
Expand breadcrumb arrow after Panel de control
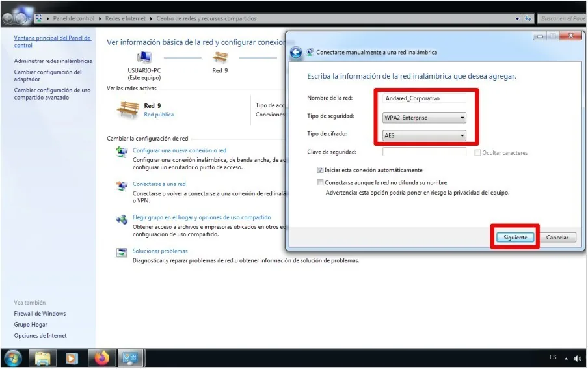click(x=100, y=18)
